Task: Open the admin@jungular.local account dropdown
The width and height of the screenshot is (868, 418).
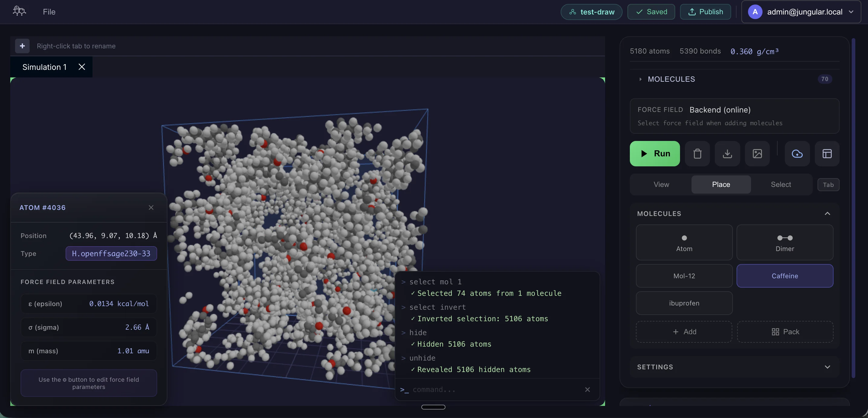Action: point(801,12)
